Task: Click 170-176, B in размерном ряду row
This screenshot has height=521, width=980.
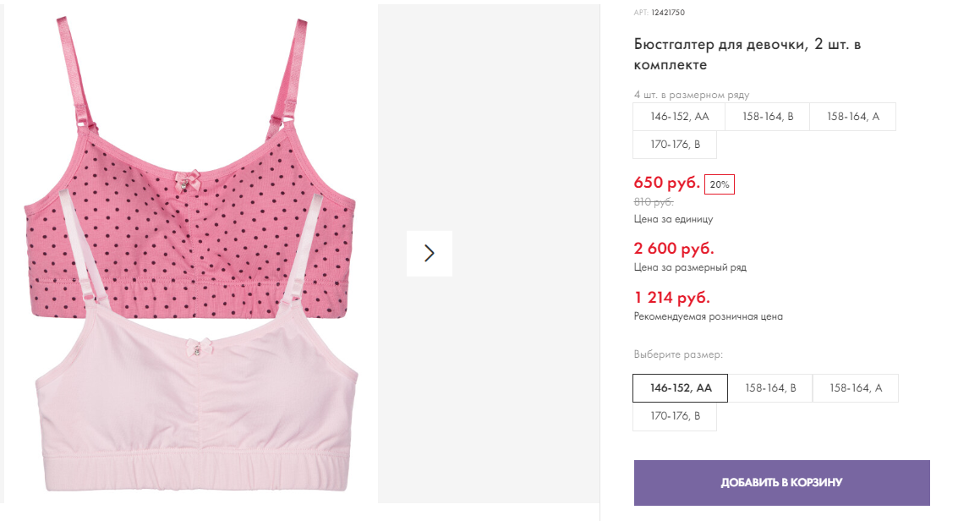Action: pos(675,145)
